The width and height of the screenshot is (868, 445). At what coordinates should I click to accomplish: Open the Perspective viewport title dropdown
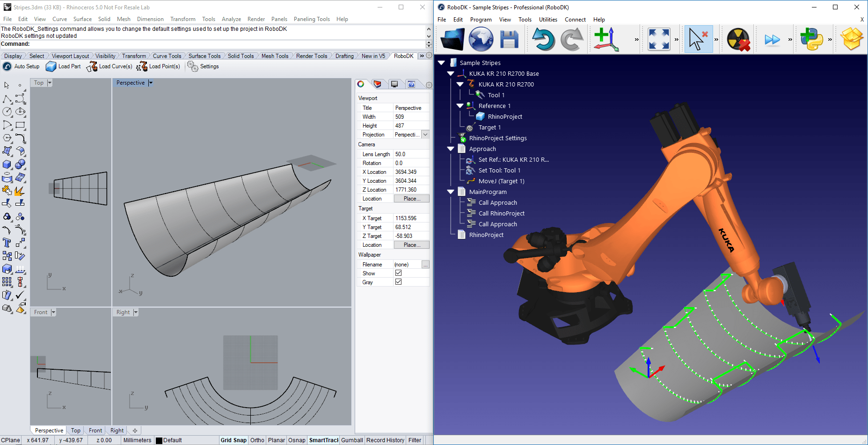[x=150, y=83]
